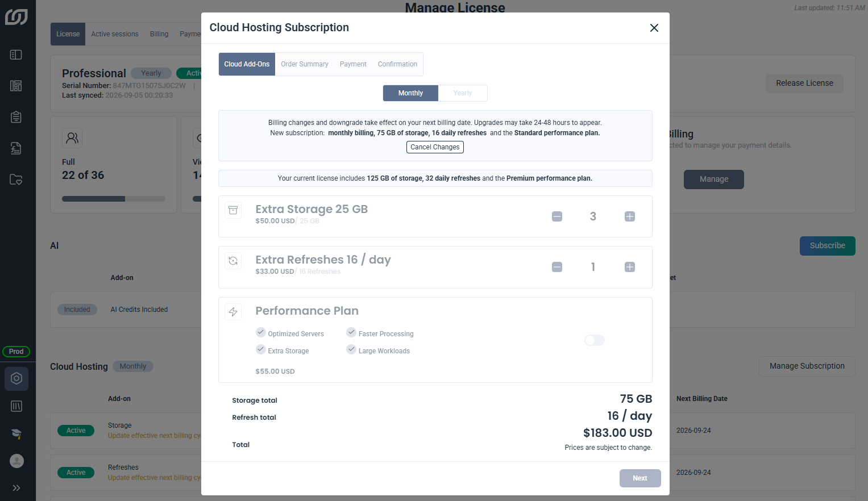
Task: Click the app logo in sidebar
Action: pos(16,17)
